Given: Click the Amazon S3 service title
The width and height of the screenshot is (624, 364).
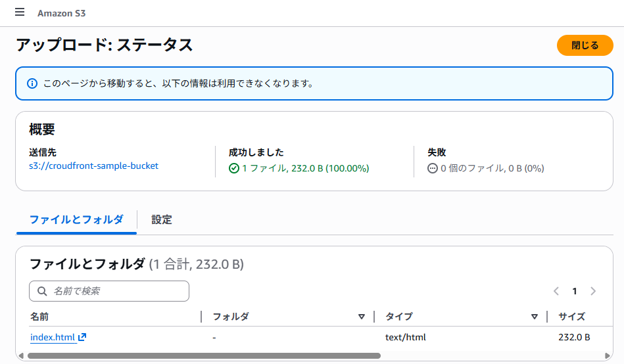Looking at the screenshot, I should tap(61, 13).
